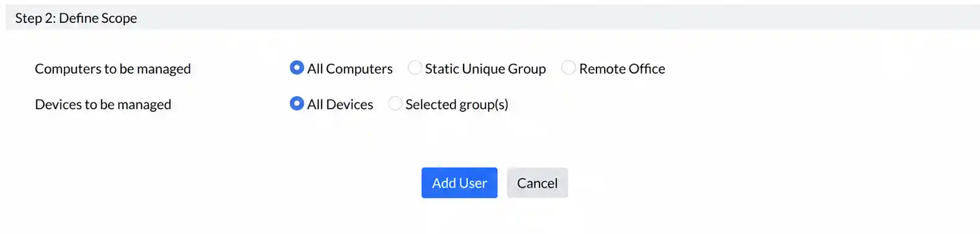Choose the Static Unique Group radio circle
This screenshot has width=980, height=234.
[415, 68]
